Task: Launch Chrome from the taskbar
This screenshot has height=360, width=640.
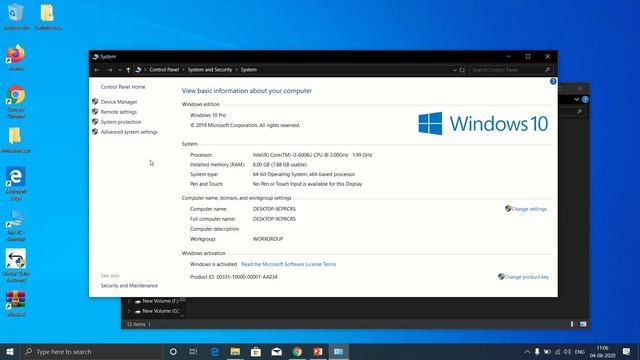Action: coord(297,351)
